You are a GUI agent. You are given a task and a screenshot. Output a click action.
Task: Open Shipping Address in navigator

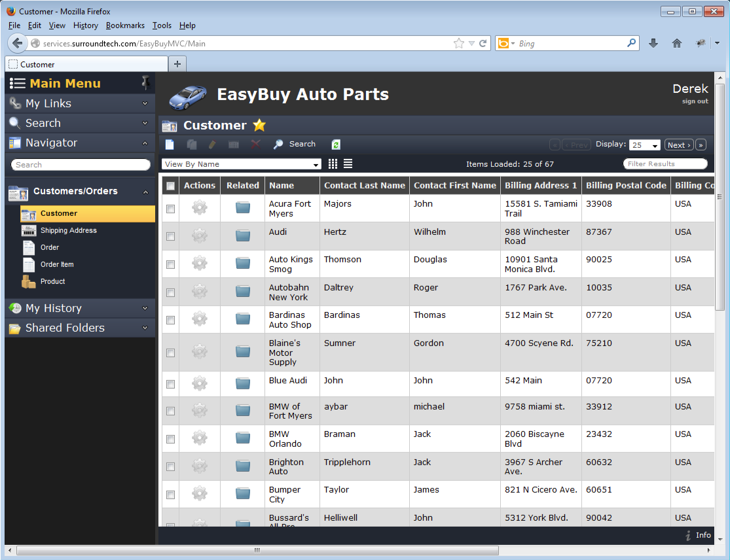click(x=69, y=231)
